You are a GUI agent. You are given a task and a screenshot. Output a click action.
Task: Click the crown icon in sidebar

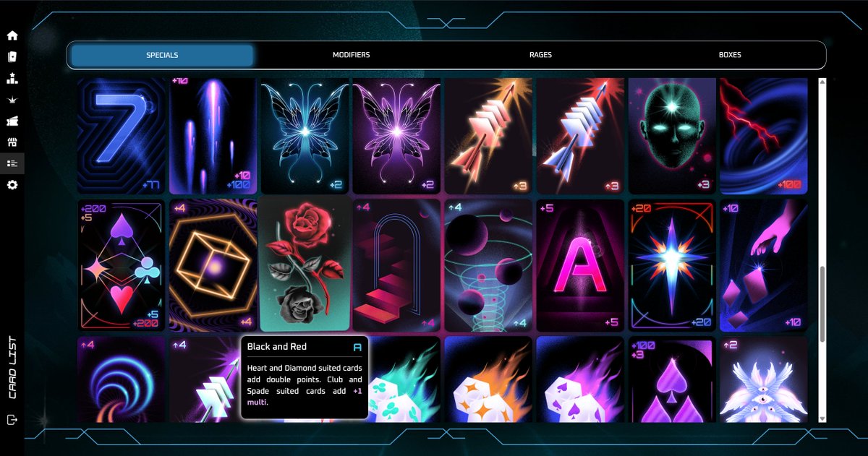(x=12, y=100)
